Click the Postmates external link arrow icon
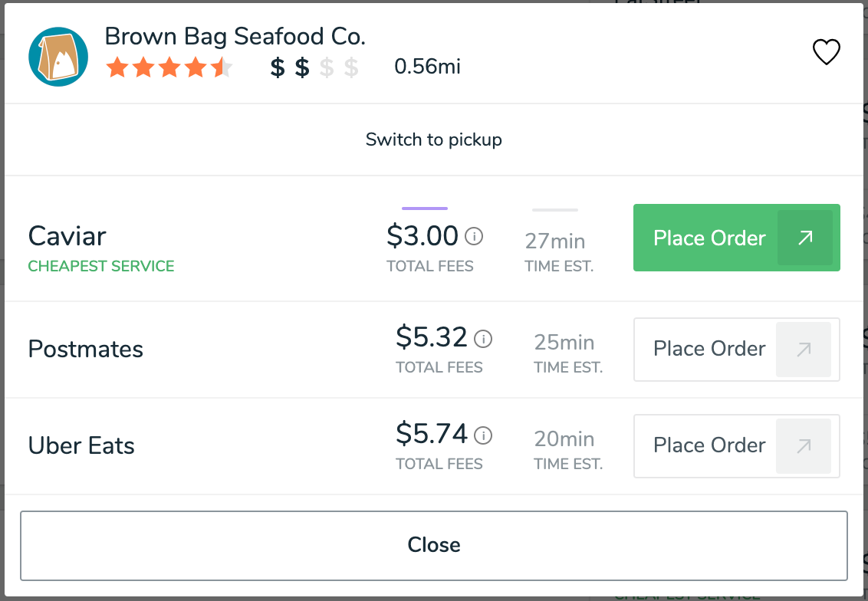868x601 pixels. pyautogui.click(x=804, y=350)
